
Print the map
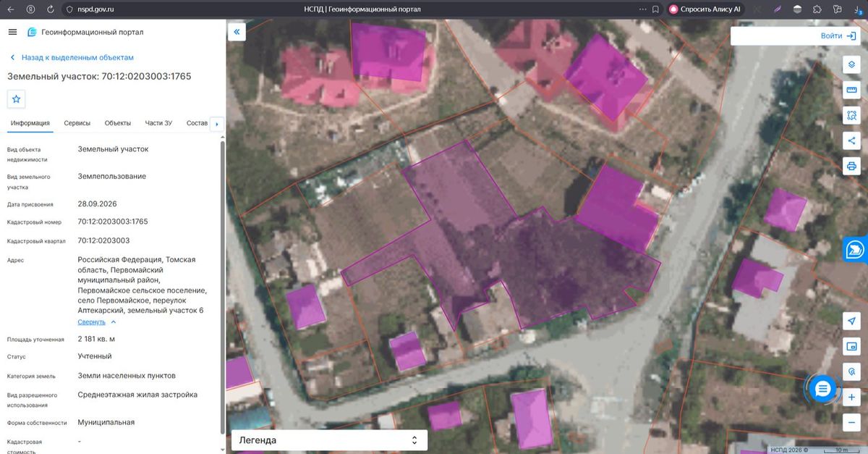coord(851,166)
